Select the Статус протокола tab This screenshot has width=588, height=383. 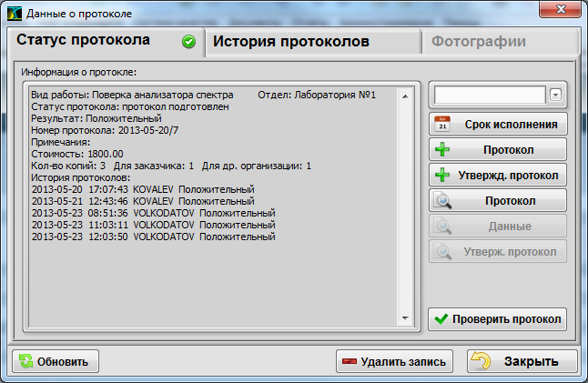[84, 41]
